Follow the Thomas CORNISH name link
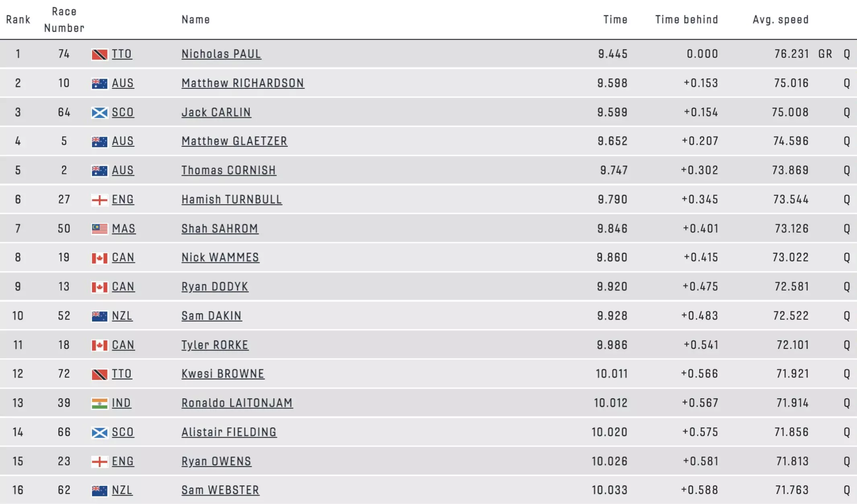 228,170
